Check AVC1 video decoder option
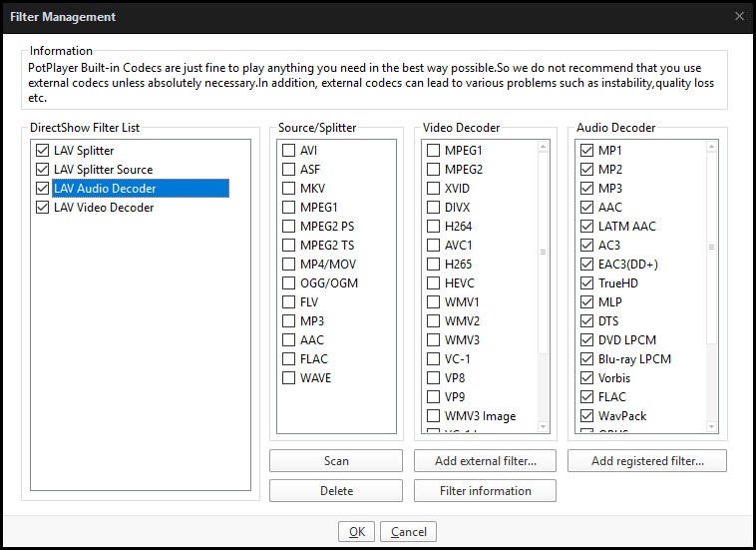This screenshot has width=756, height=550. click(434, 246)
